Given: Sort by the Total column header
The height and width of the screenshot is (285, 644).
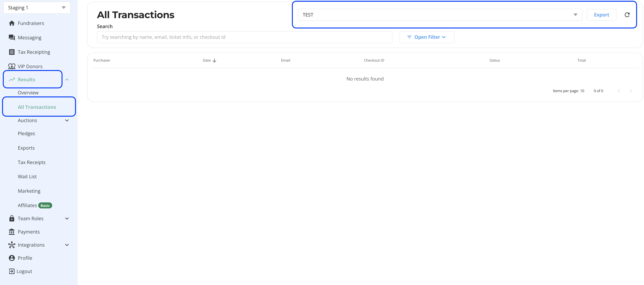Looking at the screenshot, I should coord(582,60).
